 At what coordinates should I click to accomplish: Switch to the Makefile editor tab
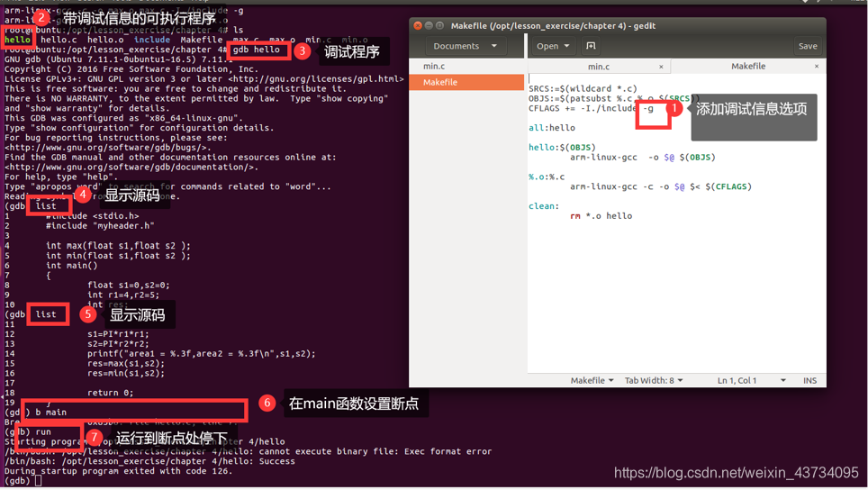[x=748, y=67]
